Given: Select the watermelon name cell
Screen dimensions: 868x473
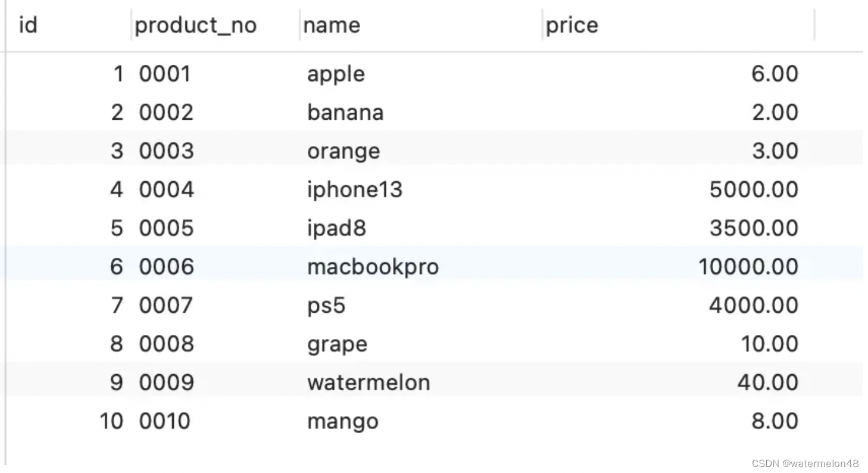Looking at the screenshot, I should click(x=369, y=382).
